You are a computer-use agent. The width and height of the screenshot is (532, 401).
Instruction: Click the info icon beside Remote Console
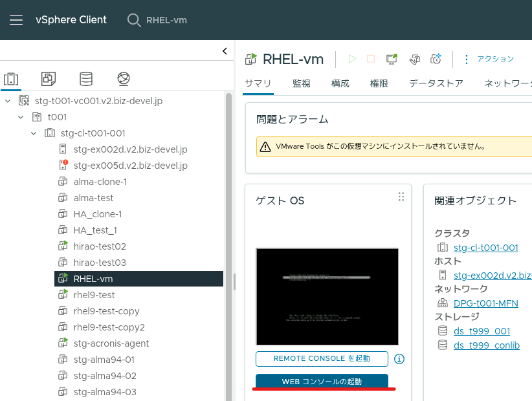point(399,358)
